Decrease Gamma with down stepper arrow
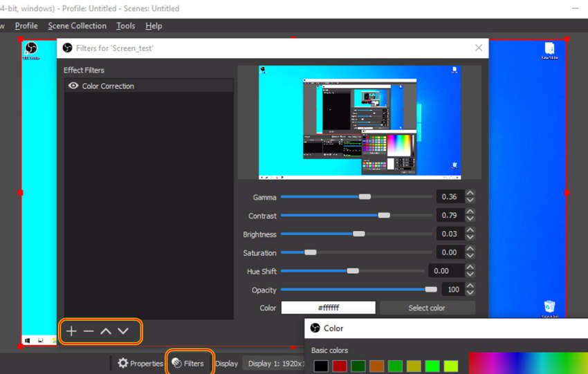The width and height of the screenshot is (588, 374). pyautogui.click(x=470, y=200)
